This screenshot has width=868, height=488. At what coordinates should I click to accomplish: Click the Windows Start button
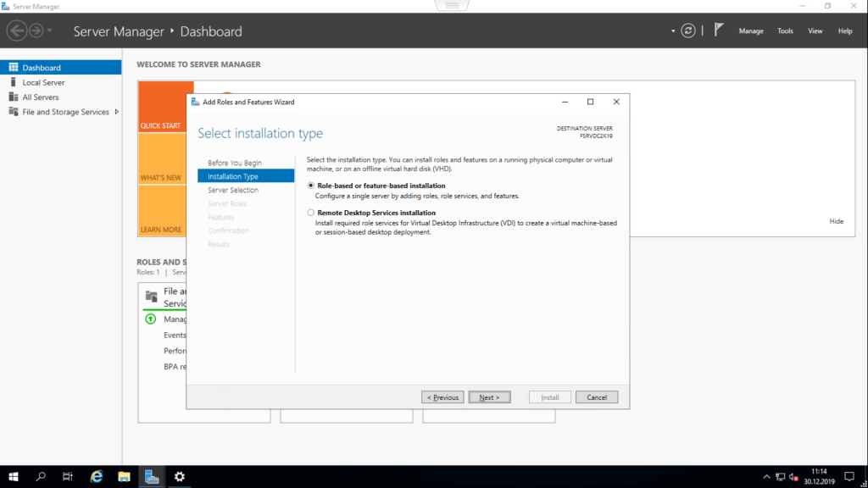tap(14, 477)
